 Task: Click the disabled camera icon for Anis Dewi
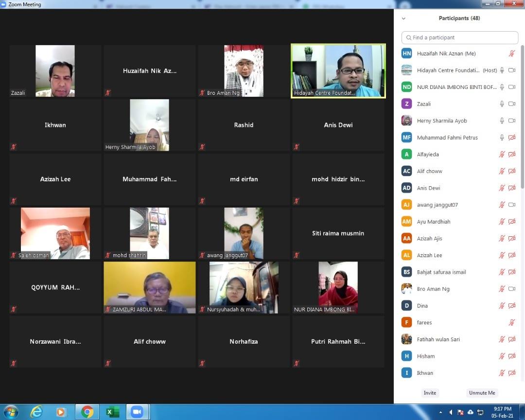(x=511, y=188)
